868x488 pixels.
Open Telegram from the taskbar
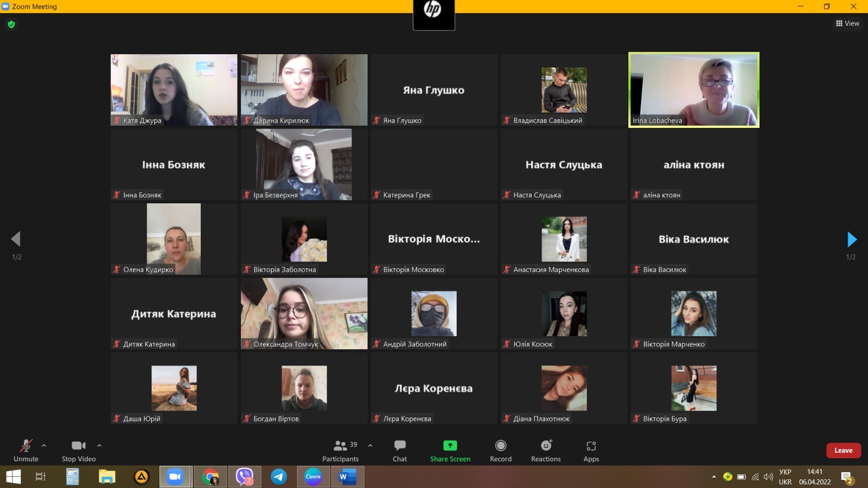click(279, 477)
